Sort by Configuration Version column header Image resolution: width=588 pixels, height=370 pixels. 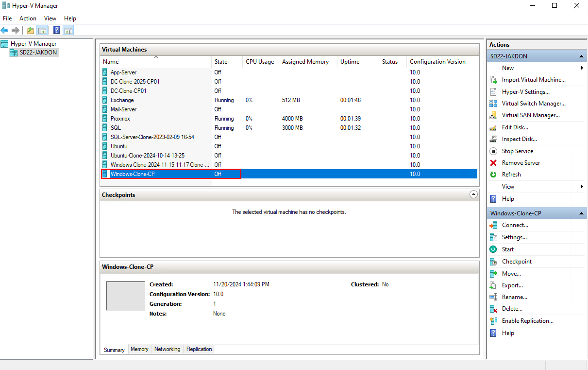tap(442, 62)
